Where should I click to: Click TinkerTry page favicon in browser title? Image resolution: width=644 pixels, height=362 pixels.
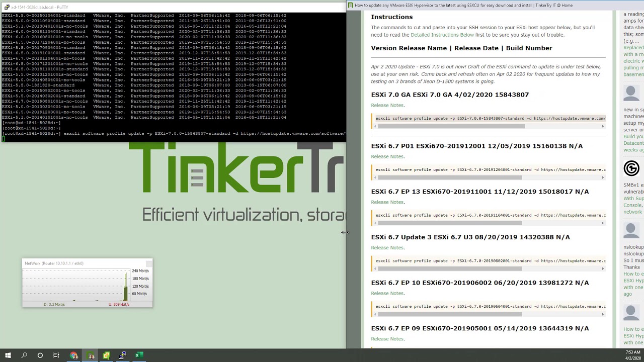(350, 5)
